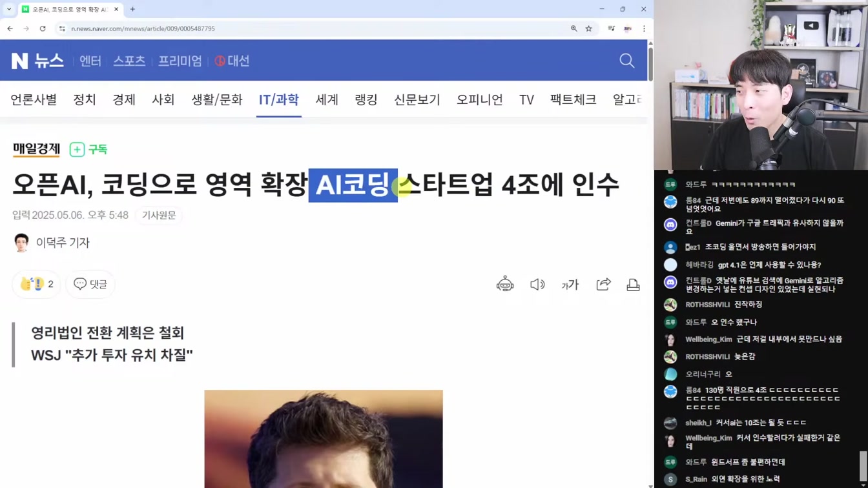Click the reporter's profile photo
Viewport: 868px width, 488px height.
click(21, 243)
